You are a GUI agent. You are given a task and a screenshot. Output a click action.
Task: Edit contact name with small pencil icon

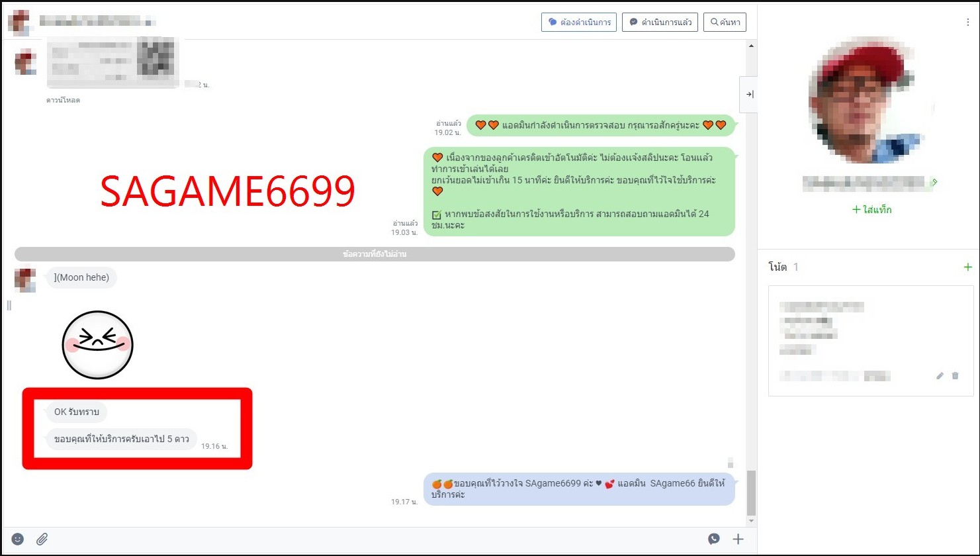934,182
